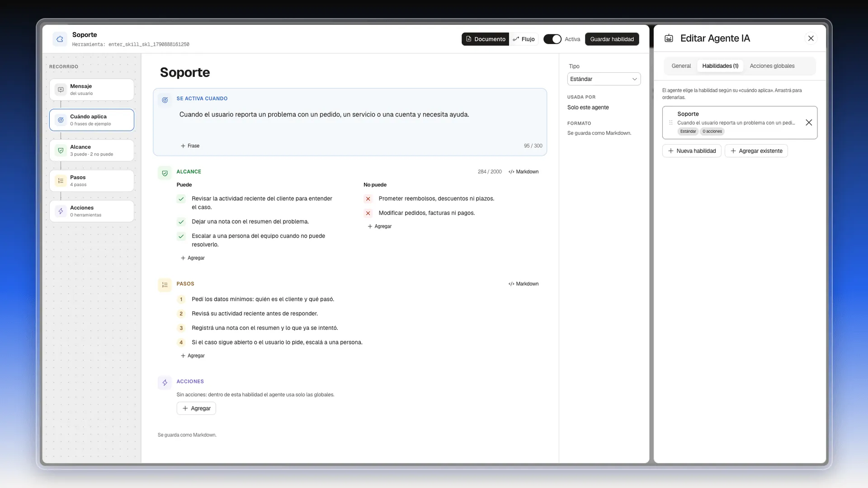The width and height of the screenshot is (868, 488).
Task: Select step 4 about escalating to a person
Action: tap(277, 343)
